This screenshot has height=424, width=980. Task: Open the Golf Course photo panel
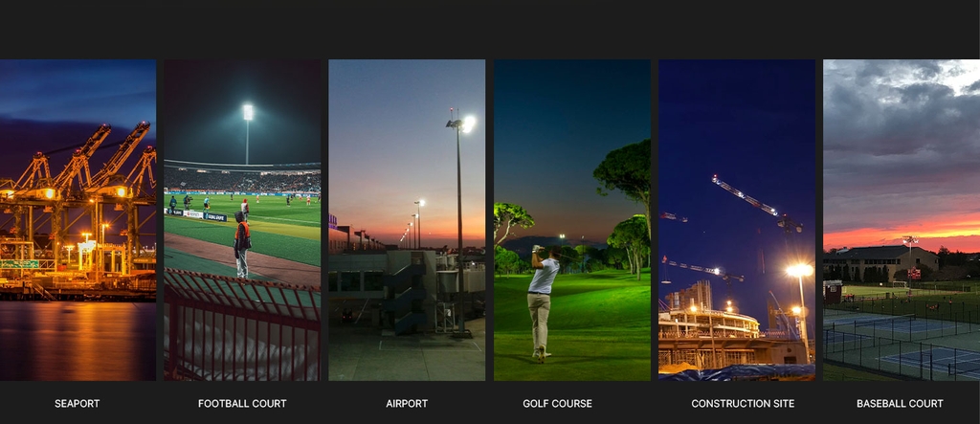(x=572, y=220)
